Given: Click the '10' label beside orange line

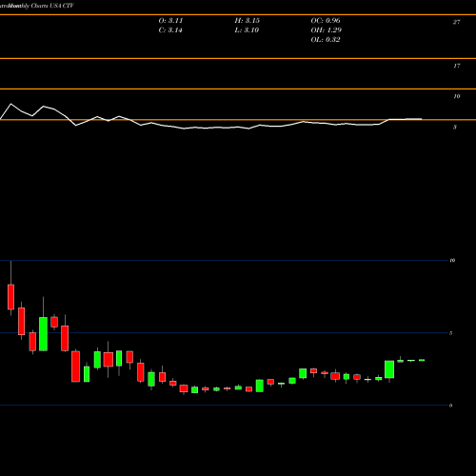Looking at the screenshot, I should [456, 96].
